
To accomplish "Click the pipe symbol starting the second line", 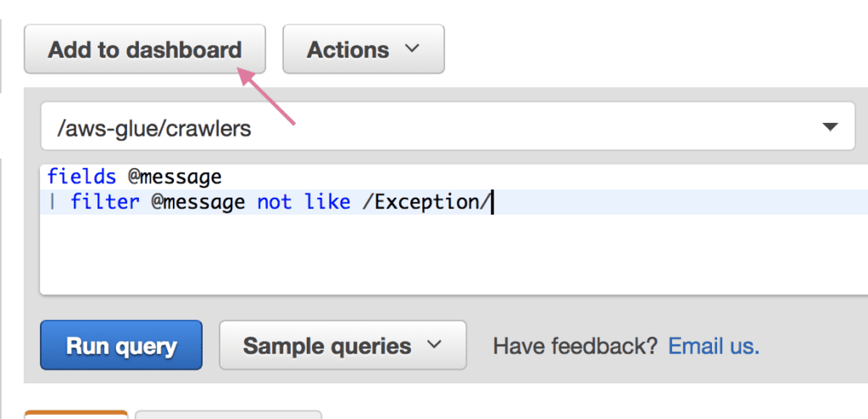I will pyautogui.click(x=53, y=202).
